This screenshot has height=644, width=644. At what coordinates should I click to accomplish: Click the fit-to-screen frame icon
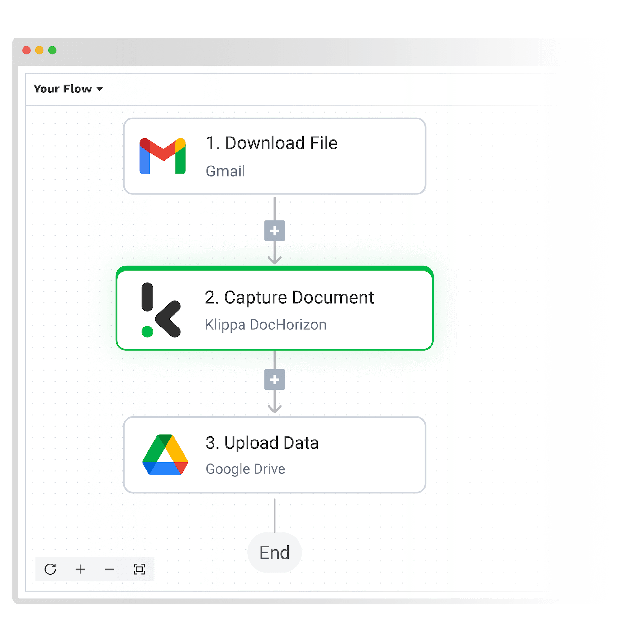[x=139, y=569]
